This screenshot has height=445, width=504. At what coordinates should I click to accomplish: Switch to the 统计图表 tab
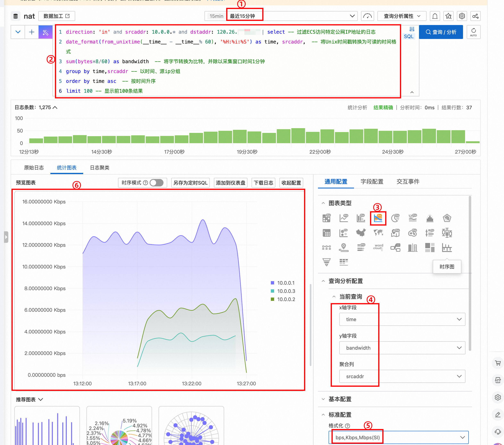(x=67, y=168)
